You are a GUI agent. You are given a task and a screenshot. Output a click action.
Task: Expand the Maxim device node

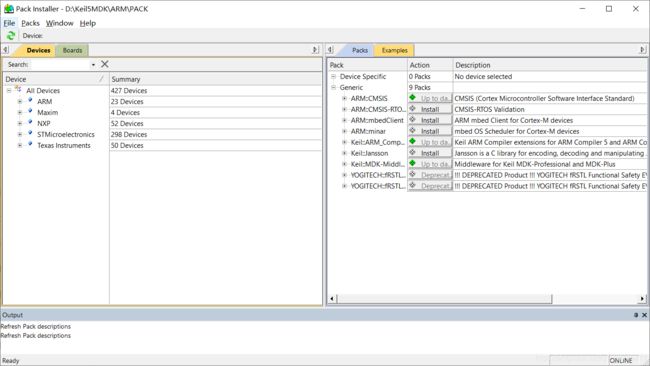tap(19, 112)
